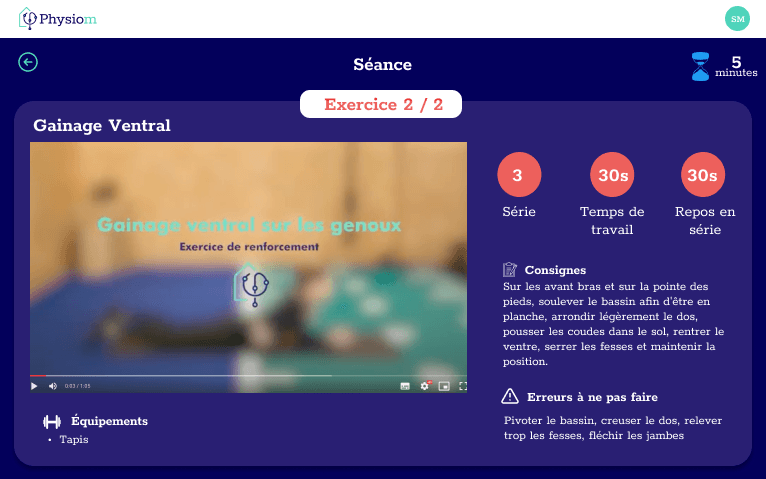Play the video with the play button

[34, 385]
